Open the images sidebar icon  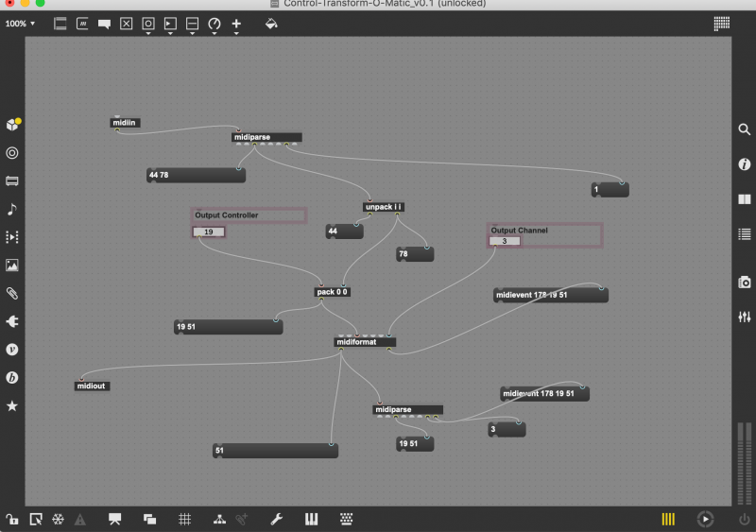tap(12, 266)
